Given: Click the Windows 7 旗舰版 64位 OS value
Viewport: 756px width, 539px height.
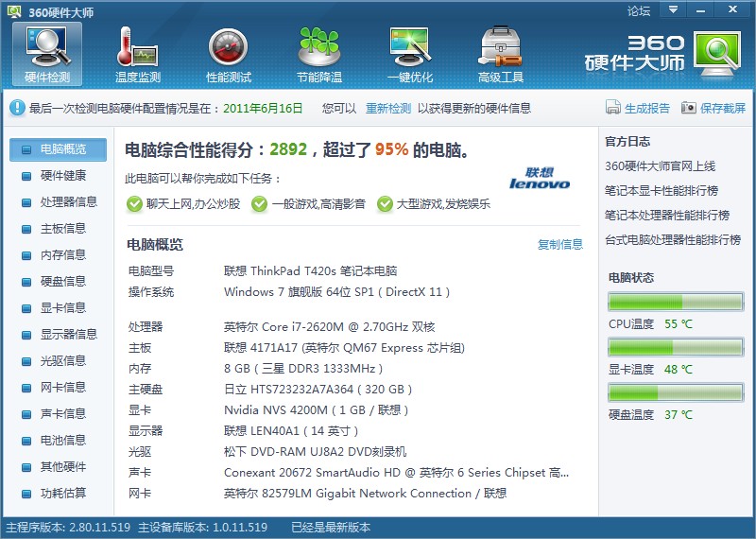Looking at the screenshot, I should (x=336, y=292).
